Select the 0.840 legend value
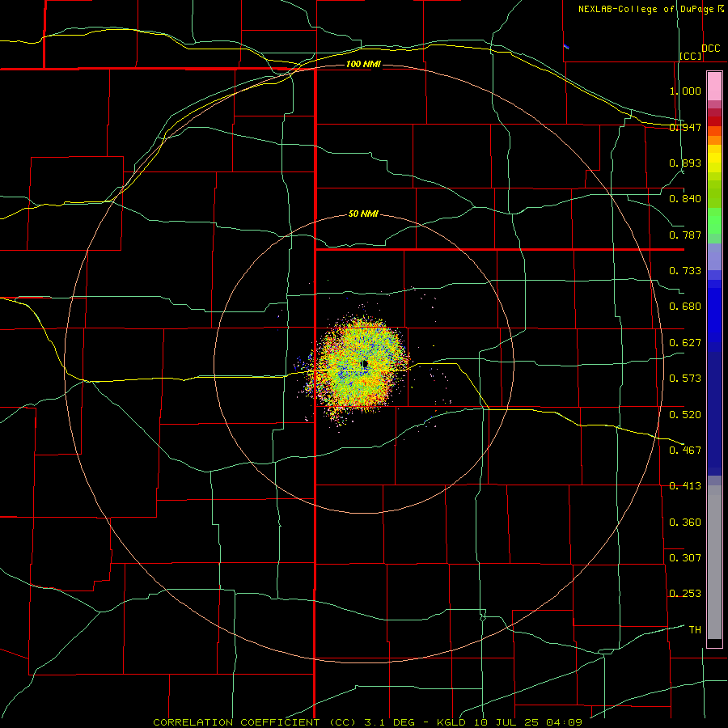 [x=685, y=199]
